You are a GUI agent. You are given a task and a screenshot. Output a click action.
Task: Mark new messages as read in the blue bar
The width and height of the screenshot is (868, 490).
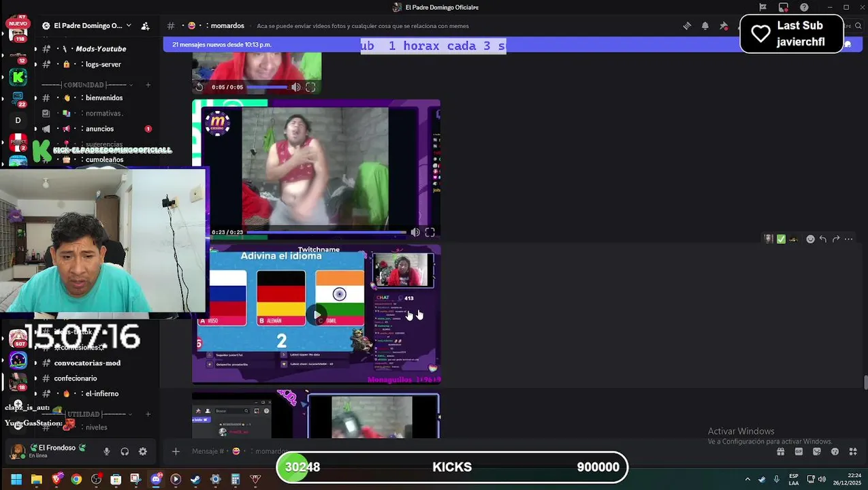(x=848, y=44)
